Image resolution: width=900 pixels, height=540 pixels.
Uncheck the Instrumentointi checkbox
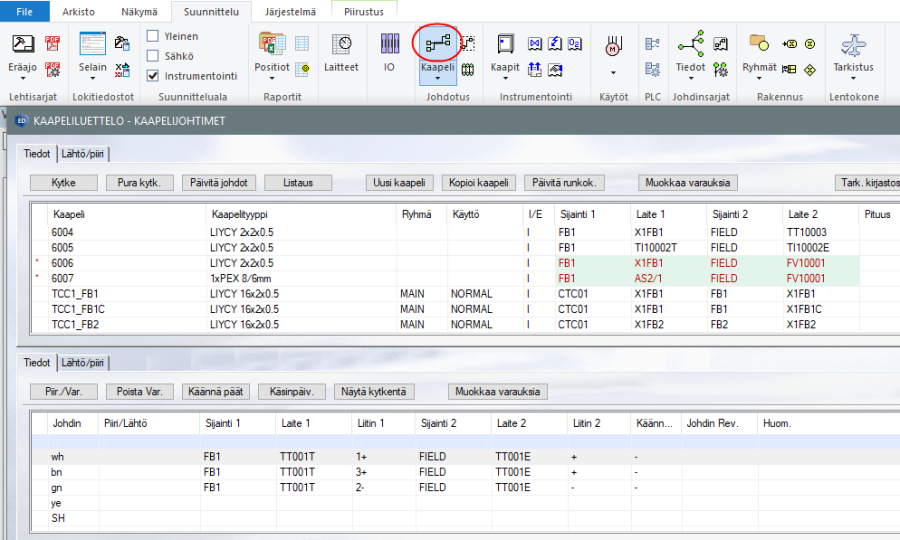(153, 75)
